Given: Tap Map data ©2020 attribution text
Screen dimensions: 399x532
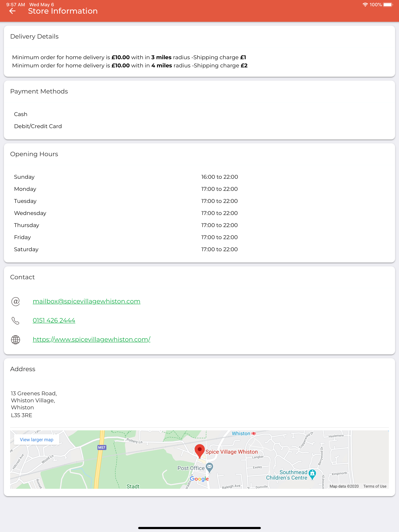Looking at the screenshot, I should (x=344, y=486).
